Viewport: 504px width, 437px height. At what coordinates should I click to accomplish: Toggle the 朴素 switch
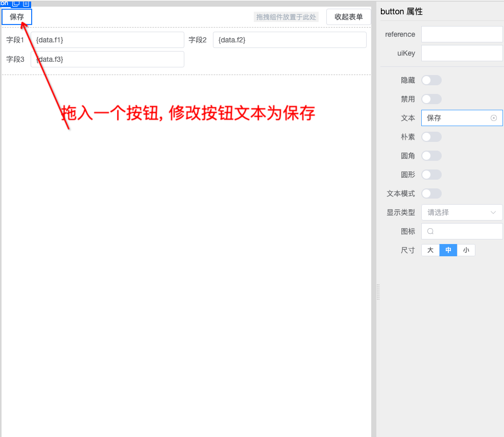431,137
